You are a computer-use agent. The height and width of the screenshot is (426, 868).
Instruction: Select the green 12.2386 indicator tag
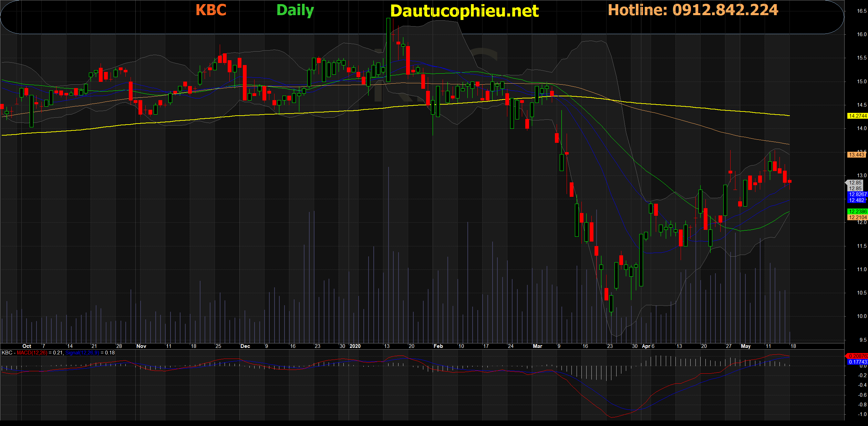(857, 212)
